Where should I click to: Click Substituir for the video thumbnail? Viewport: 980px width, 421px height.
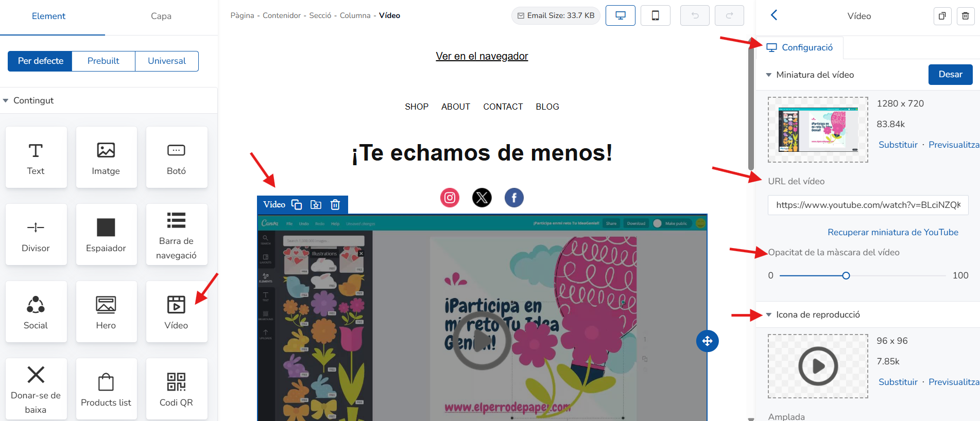point(898,145)
